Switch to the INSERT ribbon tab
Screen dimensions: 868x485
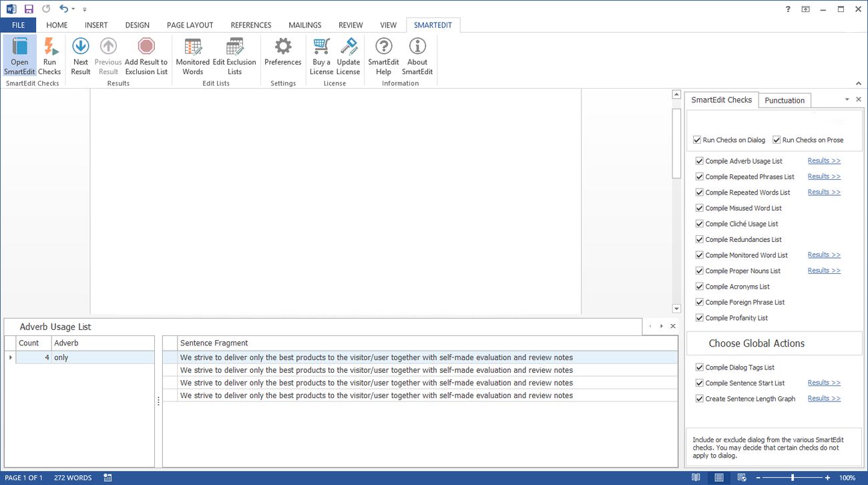[x=96, y=25]
